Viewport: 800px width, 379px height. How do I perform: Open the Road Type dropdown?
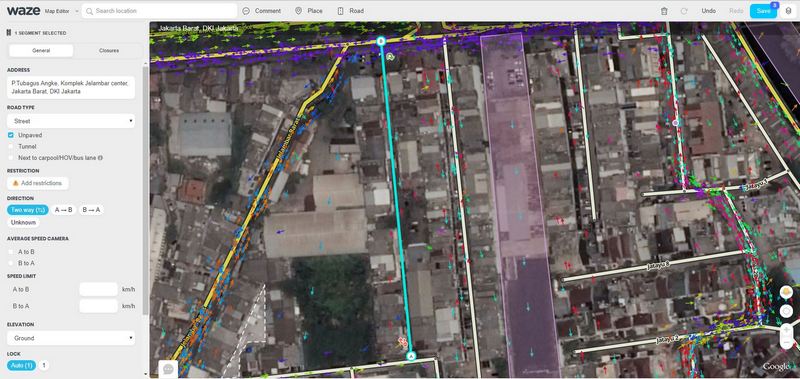pyautogui.click(x=71, y=121)
